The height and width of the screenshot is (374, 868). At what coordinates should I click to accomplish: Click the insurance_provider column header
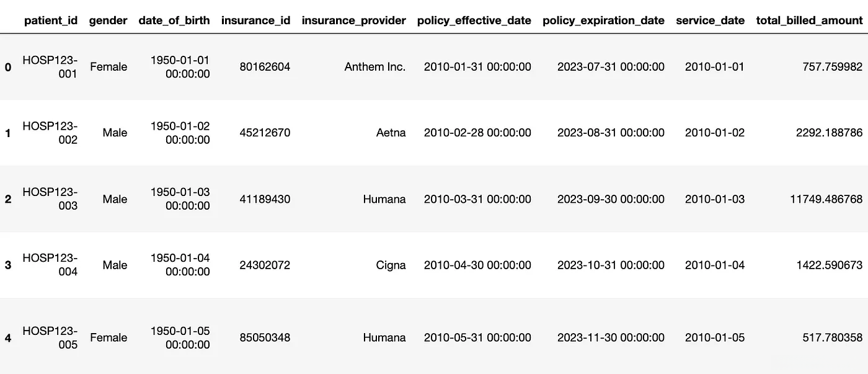coord(353,20)
